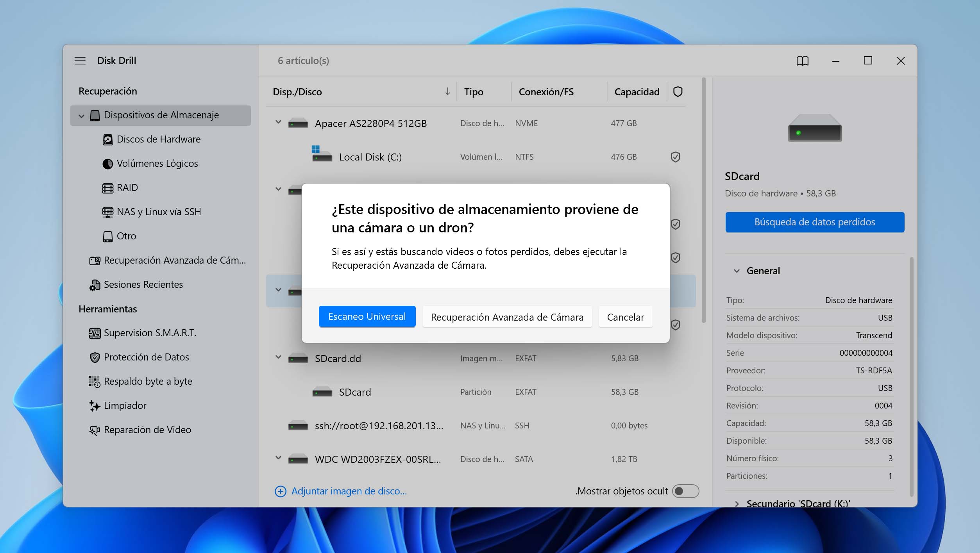
Task: Click the 477 GB capacity cell
Action: coord(624,123)
